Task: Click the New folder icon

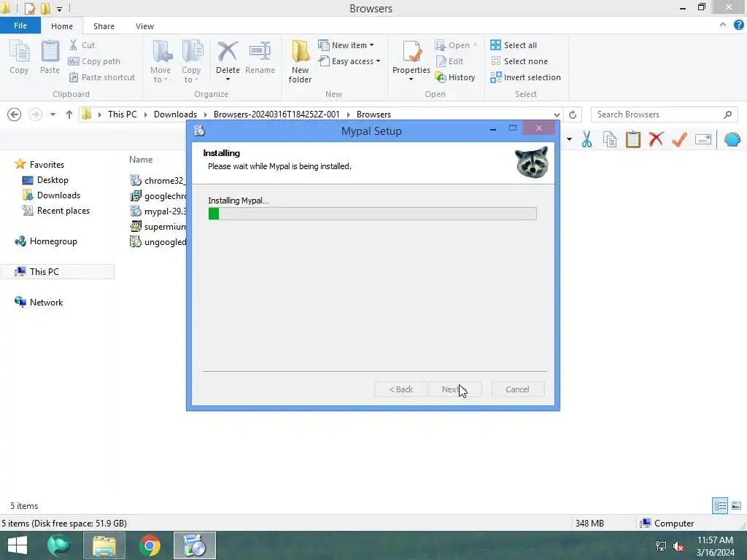Action: (300, 52)
